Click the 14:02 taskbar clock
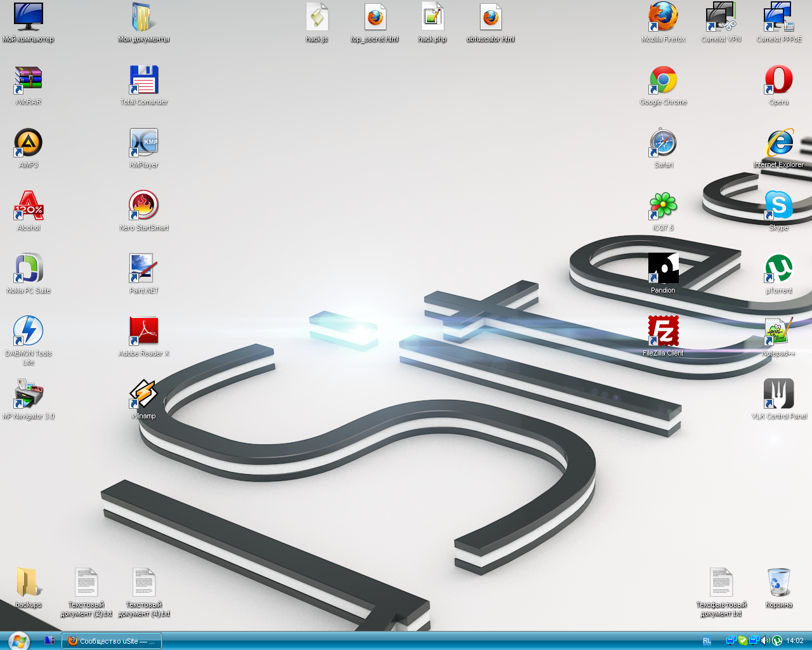 coord(795,641)
